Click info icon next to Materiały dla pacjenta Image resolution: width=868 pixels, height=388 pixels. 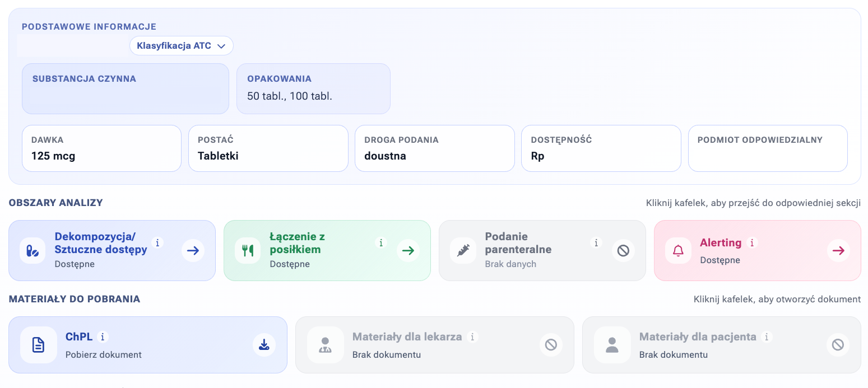767,336
